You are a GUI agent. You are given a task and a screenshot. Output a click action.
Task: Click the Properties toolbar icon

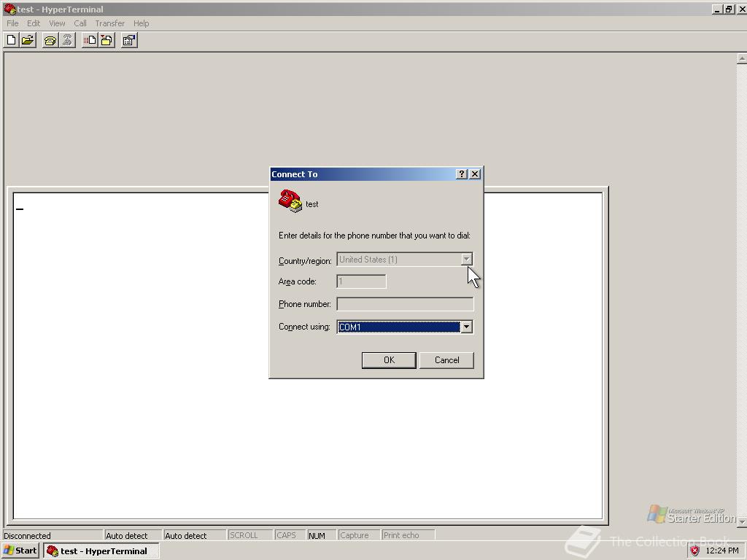coord(129,41)
